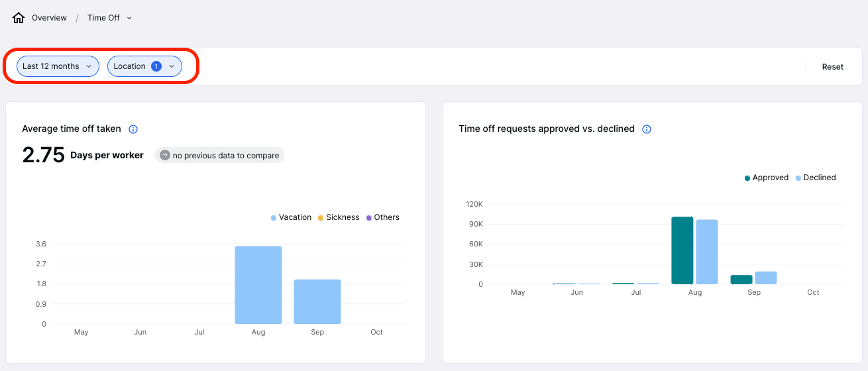
Task: Click the August approved requests bar
Action: pos(682,250)
